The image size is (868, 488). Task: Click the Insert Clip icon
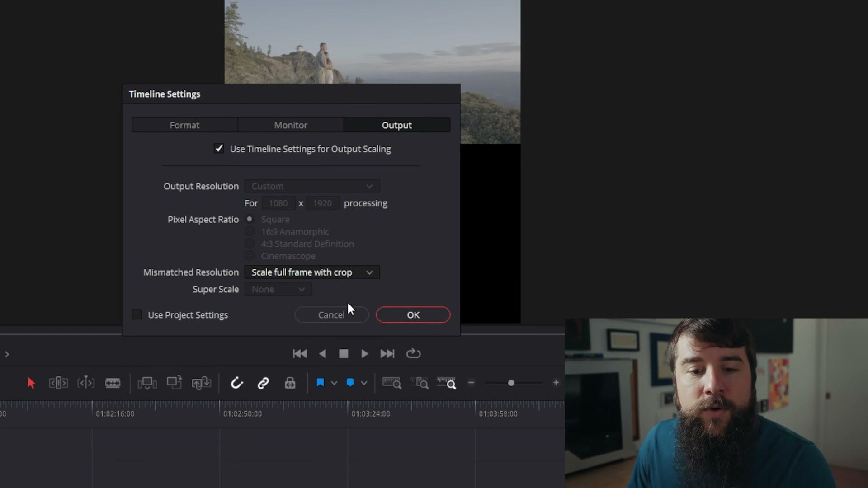click(x=147, y=383)
